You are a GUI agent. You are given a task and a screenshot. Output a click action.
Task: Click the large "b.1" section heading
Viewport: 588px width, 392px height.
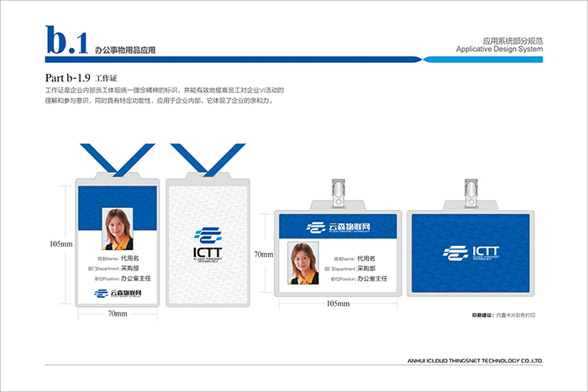click(66, 39)
